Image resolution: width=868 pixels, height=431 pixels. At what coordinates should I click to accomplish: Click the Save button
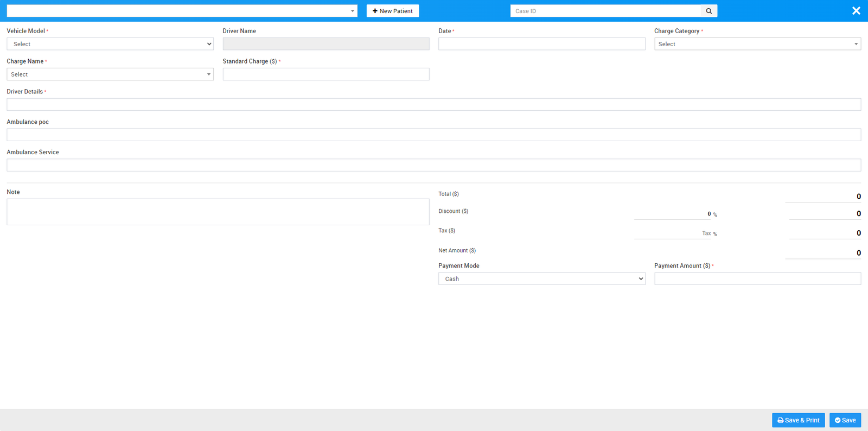(845, 420)
